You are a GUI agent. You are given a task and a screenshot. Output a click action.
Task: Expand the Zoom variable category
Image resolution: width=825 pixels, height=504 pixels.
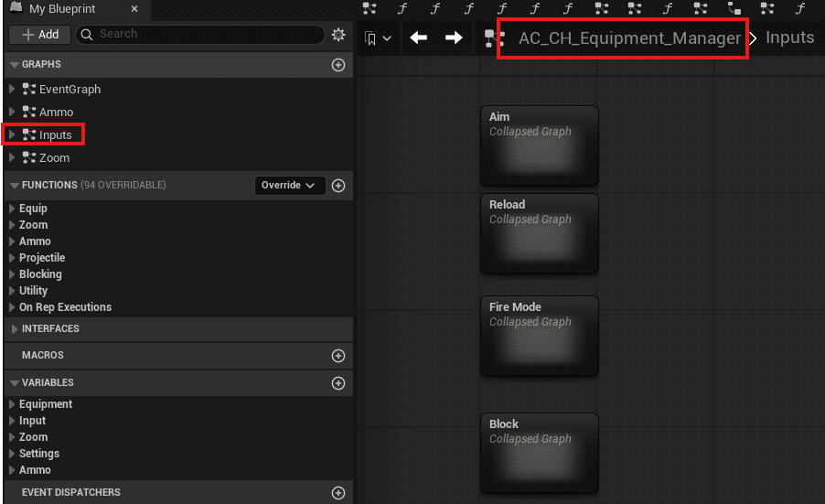click(x=12, y=437)
